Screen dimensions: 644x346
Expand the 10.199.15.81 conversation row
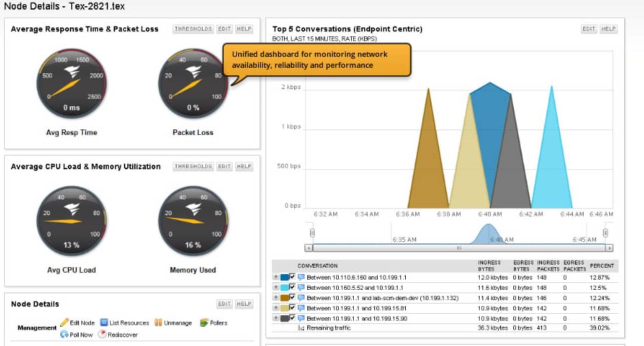point(276,308)
